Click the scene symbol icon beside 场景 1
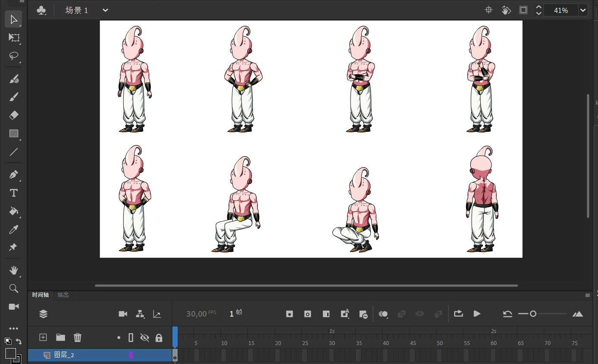Screen dimensions: 598x364 (x=41, y=10)
